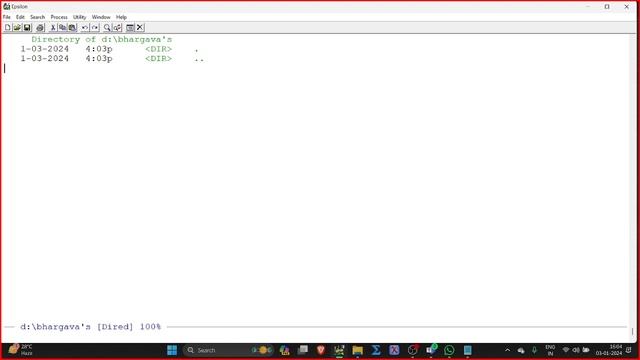The width and height of the screenshot is (640, 360).
Task: Click the volume speaker tray icon
Action: [576, 350]
